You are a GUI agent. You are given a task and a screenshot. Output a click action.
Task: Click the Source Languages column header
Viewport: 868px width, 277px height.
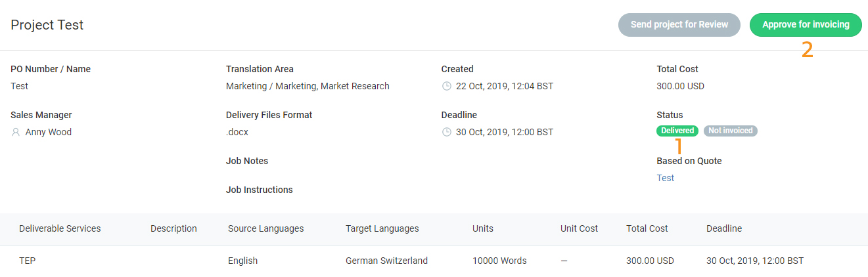point(265,228)
